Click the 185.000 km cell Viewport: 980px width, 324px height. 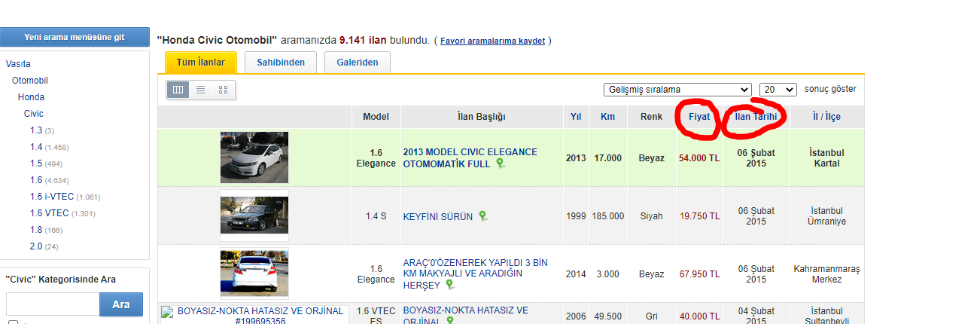coord(607,216)
